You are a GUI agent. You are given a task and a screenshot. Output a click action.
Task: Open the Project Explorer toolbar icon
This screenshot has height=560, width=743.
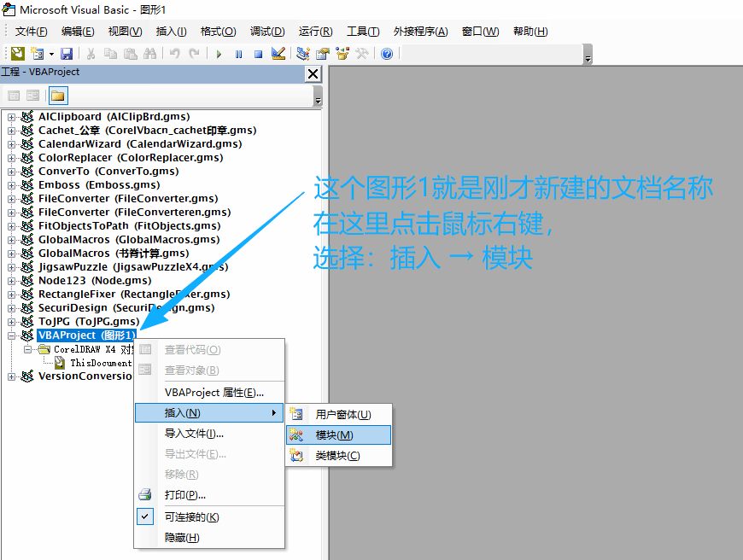click(302, 54)
